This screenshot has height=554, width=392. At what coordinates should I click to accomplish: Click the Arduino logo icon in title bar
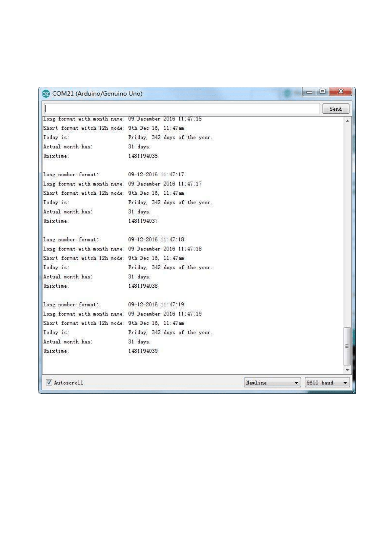tap(46, 94)
